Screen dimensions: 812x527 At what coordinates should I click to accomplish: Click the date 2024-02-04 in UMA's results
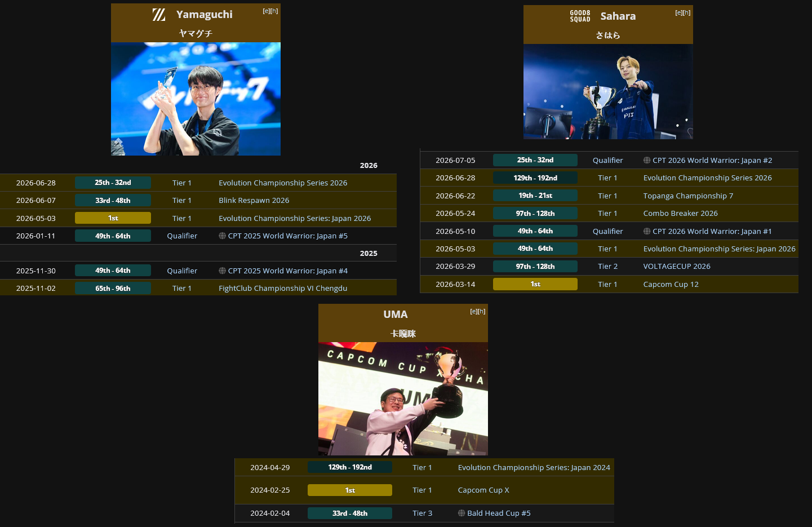tap(270, 513)
